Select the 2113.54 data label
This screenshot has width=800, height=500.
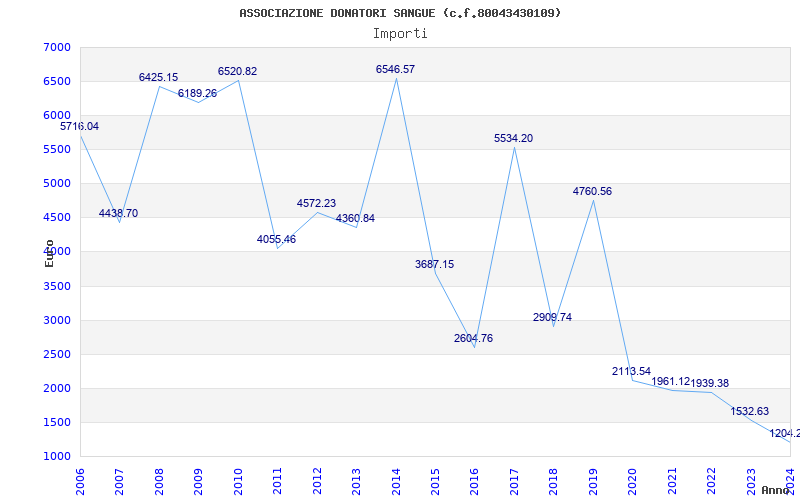click(x=632, y=371)
